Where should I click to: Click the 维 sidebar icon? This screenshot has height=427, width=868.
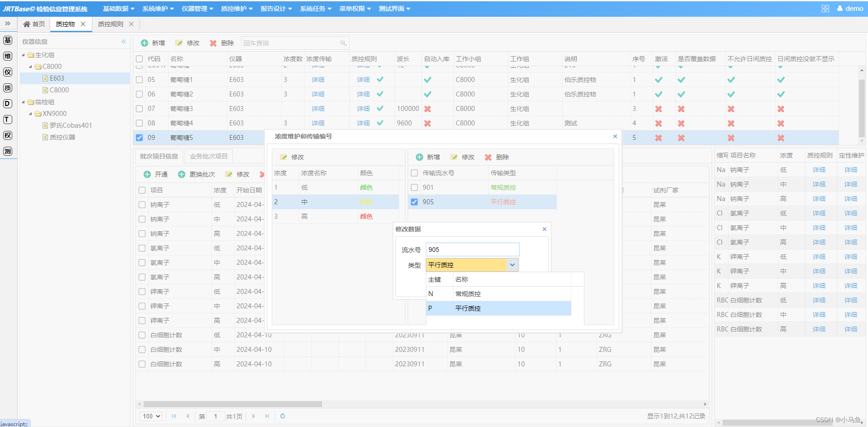coord(8,56)
